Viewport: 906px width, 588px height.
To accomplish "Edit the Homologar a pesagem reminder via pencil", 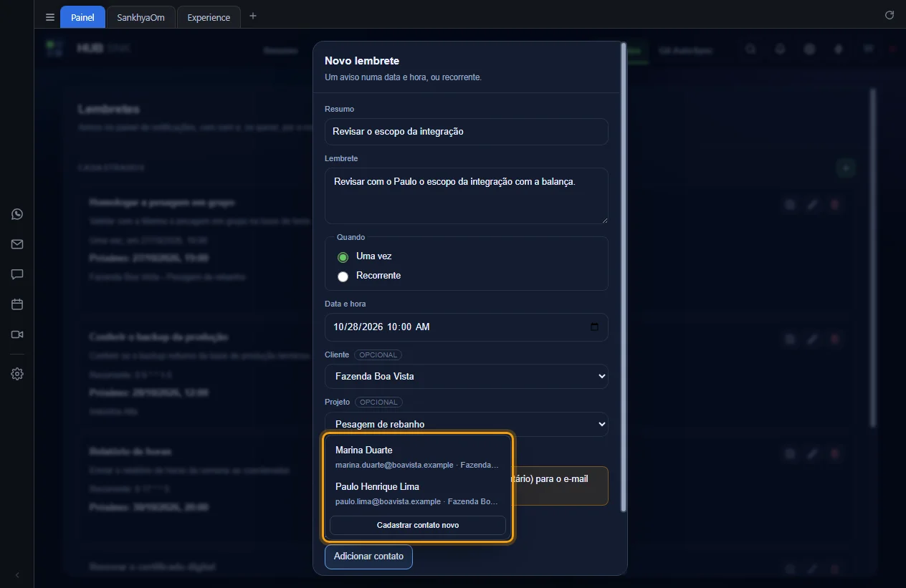I will tap(812, 205).
